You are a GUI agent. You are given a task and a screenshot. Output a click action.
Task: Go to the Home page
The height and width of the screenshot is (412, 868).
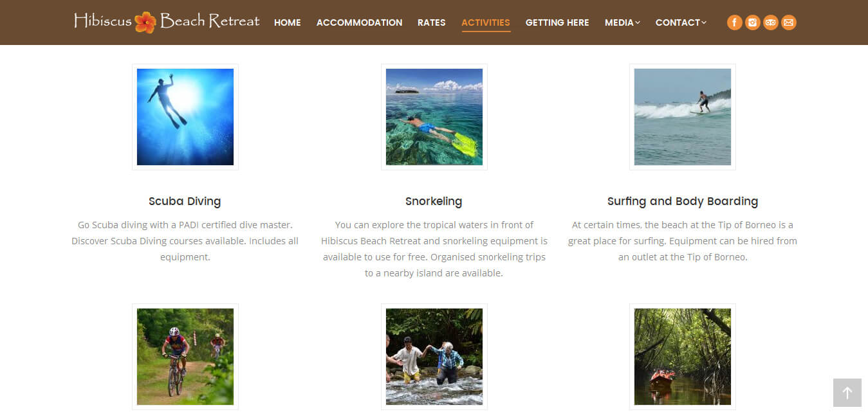coord(288,22)
